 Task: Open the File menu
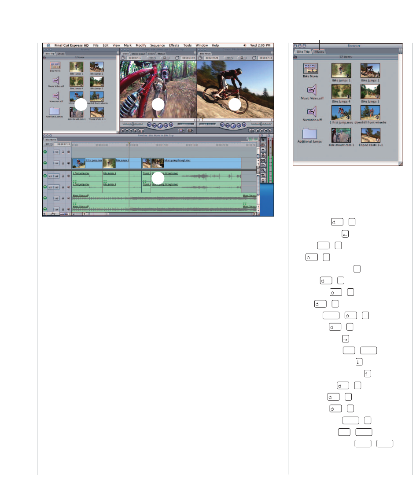click(x=96, y=45)
